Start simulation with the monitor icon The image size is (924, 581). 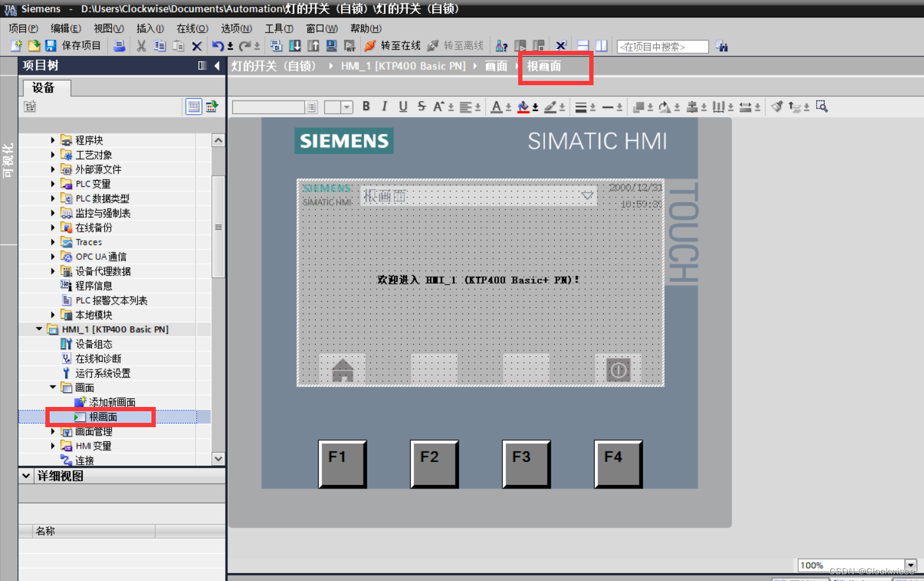332,46
